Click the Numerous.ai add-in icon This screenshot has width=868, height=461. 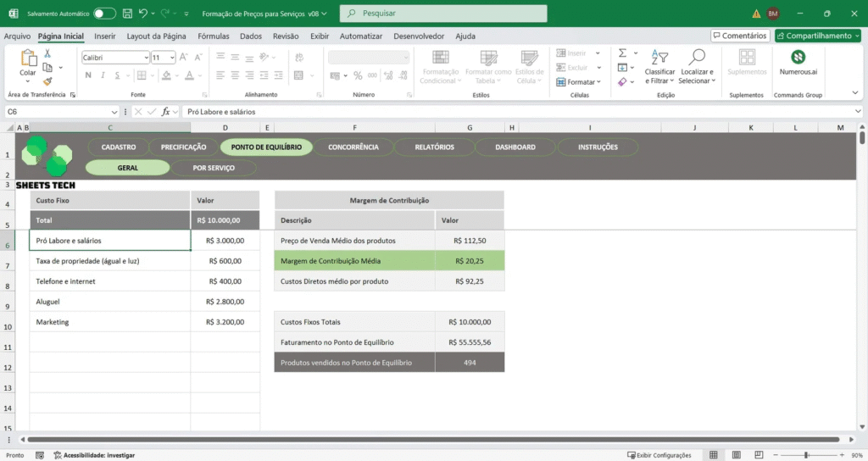(x=798, y=58)
